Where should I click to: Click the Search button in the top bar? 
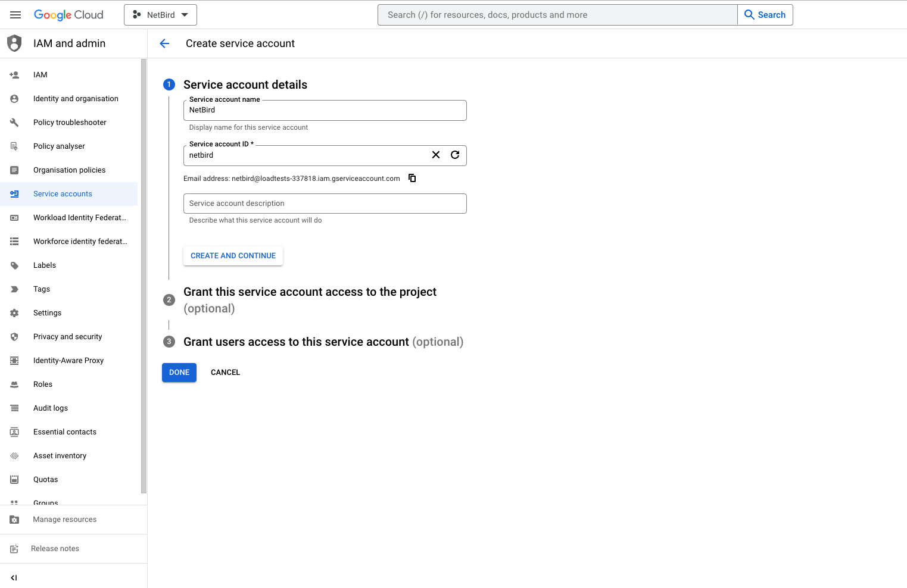pyautogui.click(x=765, y=14)
